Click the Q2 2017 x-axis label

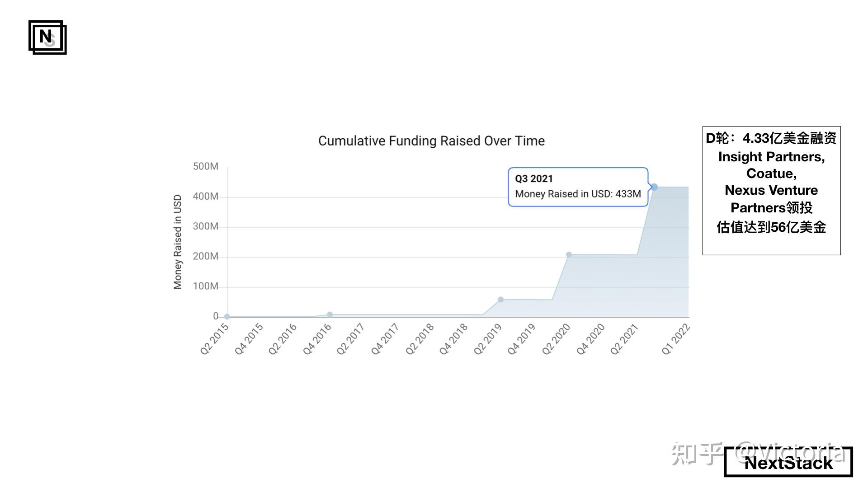[x=350, y=339]
